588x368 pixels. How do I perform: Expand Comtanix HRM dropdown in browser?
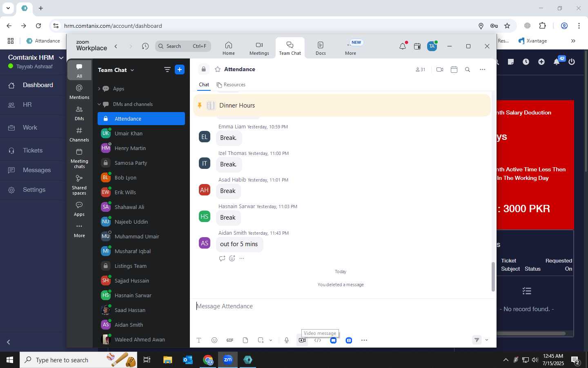coord(61,58)
